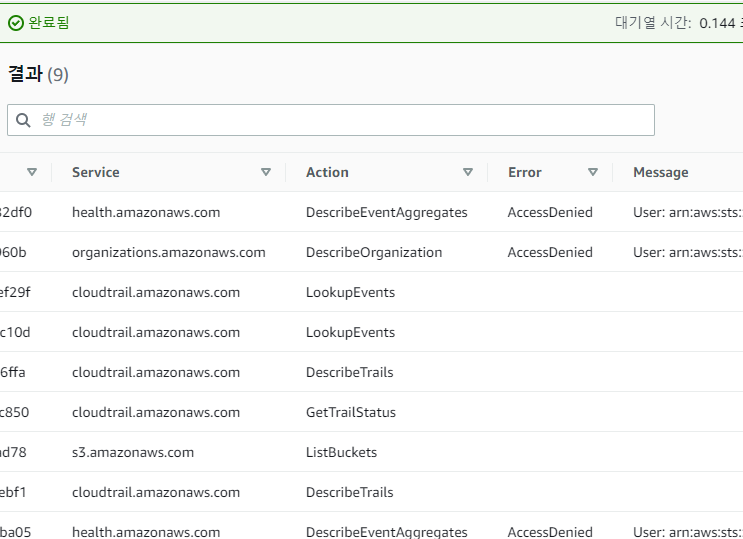Click the 결과 (9) results heading
Screen dimensions: 743x539
[38, 74]
